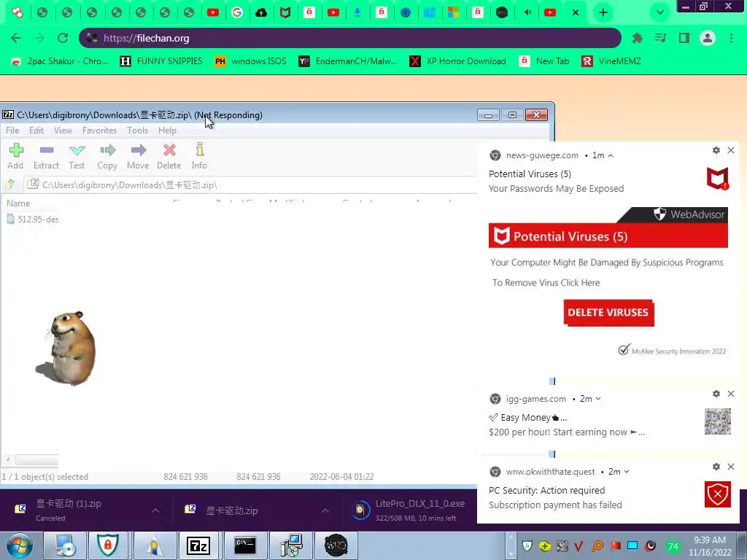This screenshot has width=747, height=560.
Task: Open the File menu in 7-Zip
Action: click(x=12, y=131)
